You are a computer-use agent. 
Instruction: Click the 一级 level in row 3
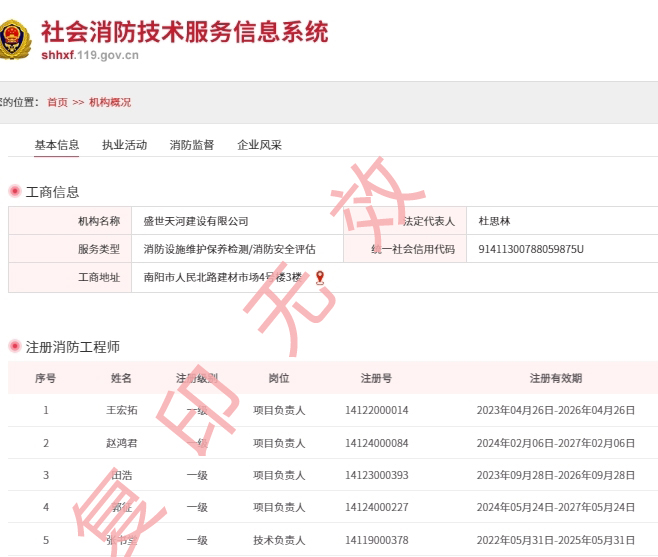197,475
